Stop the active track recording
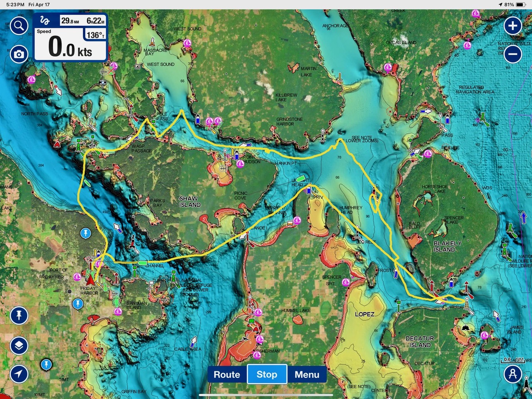The image size is (532, 399). 267,374
